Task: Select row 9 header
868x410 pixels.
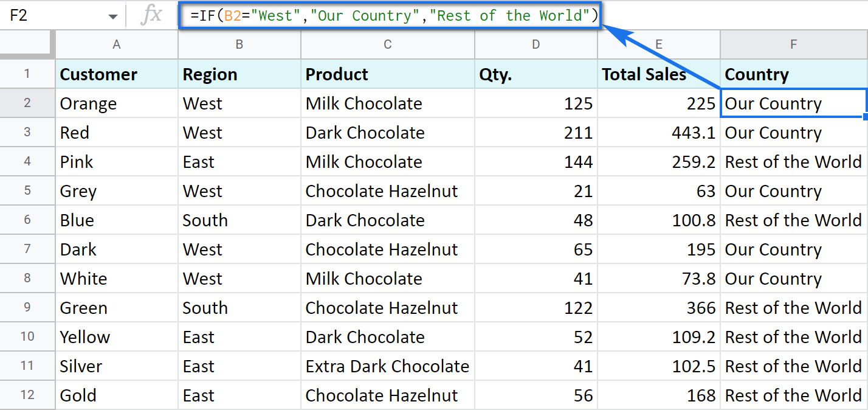Action: click(27, 308)
